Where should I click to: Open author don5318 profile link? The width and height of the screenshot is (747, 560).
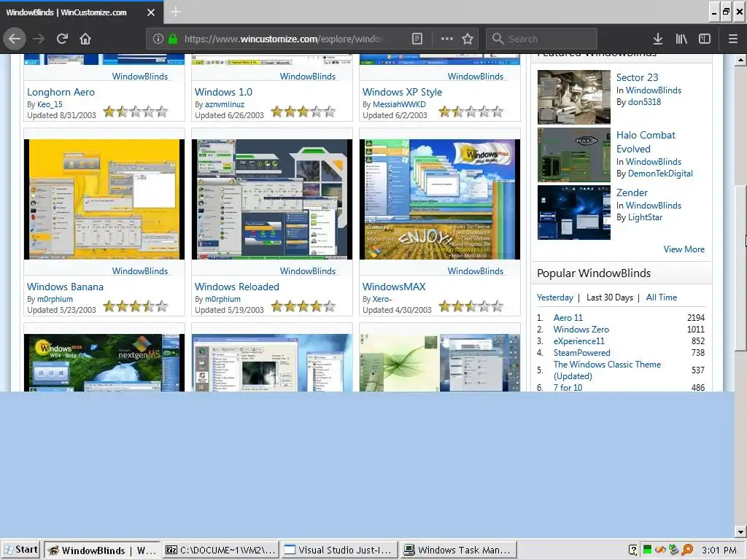point(644,102)
